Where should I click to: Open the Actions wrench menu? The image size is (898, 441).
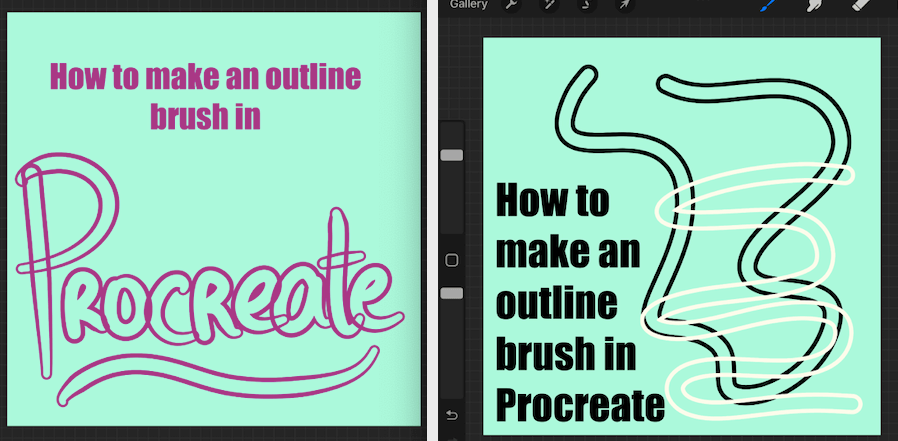[510, 5]
